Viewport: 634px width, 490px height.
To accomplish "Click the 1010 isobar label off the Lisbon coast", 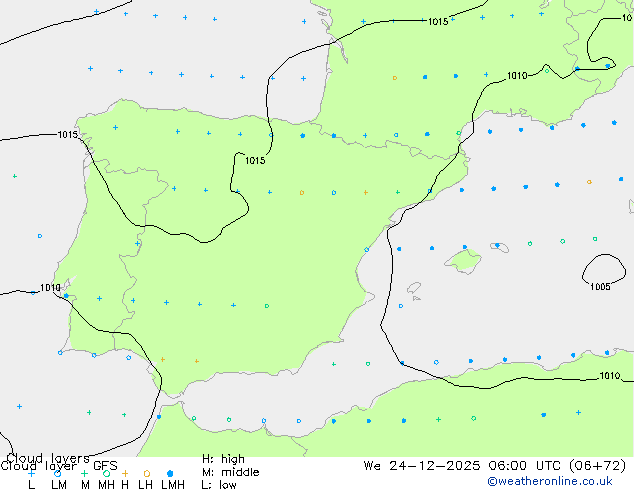I will [x=50, y=287].
